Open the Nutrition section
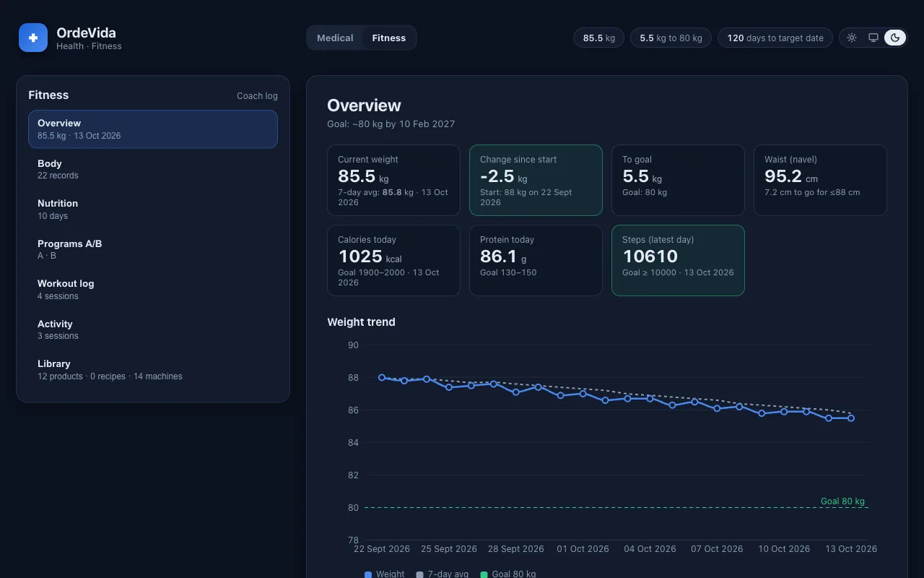The image size is (924, 578). (153, 210)
